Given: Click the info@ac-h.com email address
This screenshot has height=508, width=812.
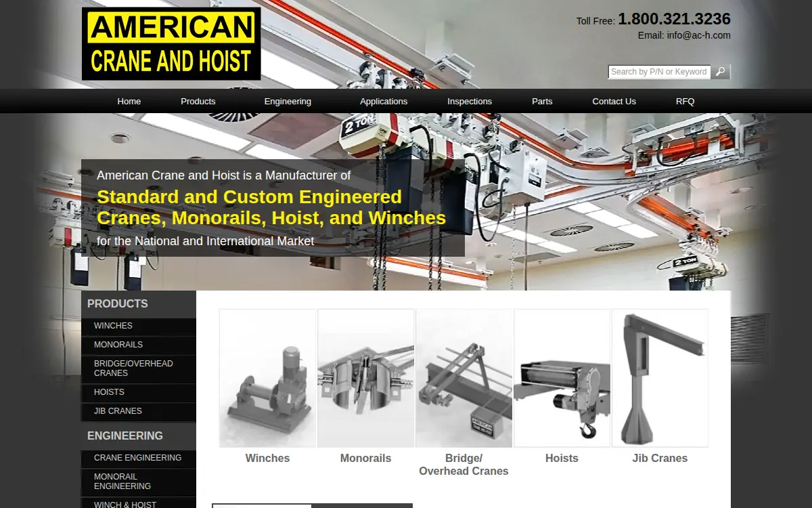Looking at the screenshot, I should click(698, 35).
